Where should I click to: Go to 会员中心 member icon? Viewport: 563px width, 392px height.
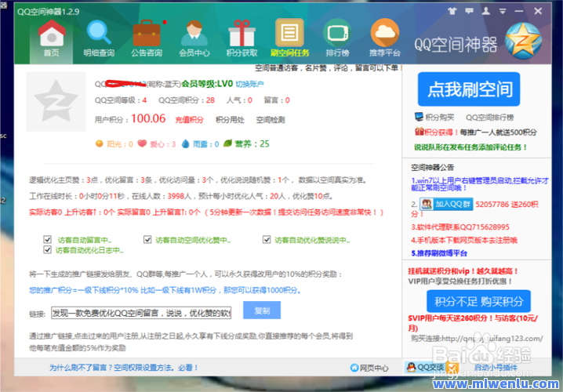pos(194,38)
